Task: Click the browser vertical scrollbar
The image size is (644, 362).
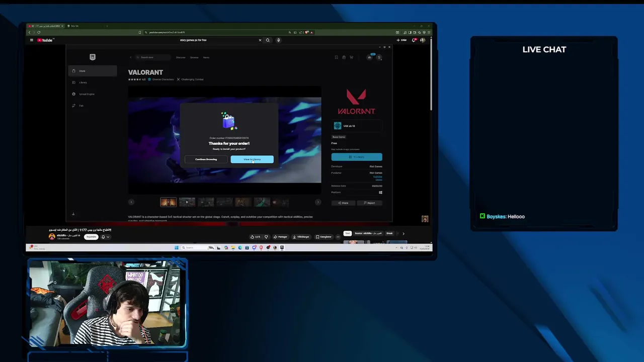Action: pyautogui.click(x=431, y=75)
